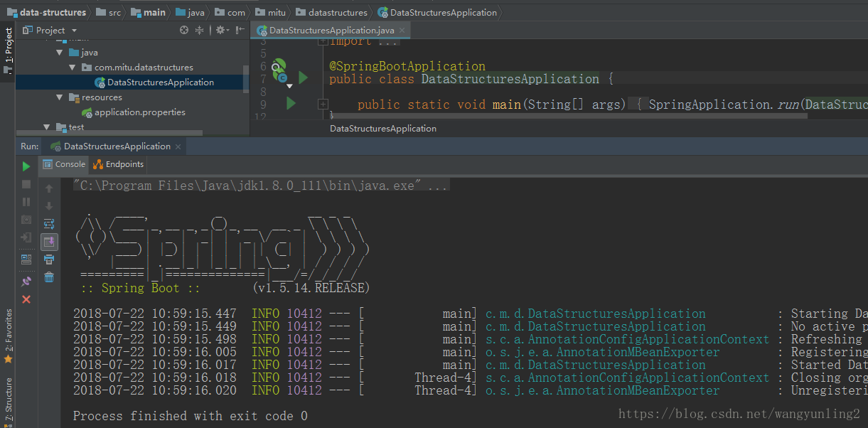The width and height of the screenshot is (868, 428).
Task: Click the Pause output icon
Action: coord(26,202)
